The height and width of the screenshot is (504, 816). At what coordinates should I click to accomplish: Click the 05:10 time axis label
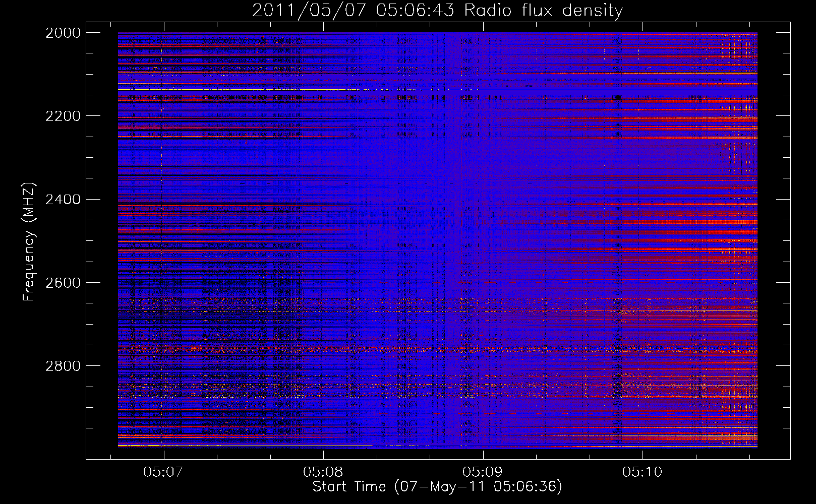[x=642, y=472]
